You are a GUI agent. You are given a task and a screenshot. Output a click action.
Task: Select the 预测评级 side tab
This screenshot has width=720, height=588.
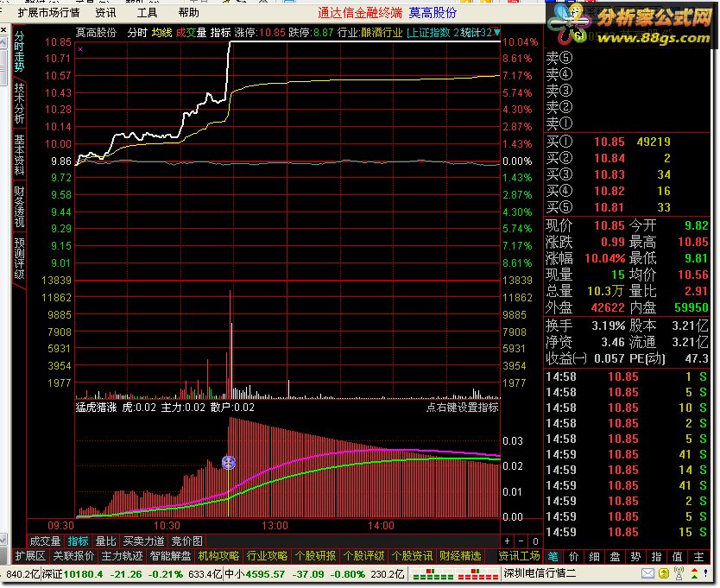(19, 259)
